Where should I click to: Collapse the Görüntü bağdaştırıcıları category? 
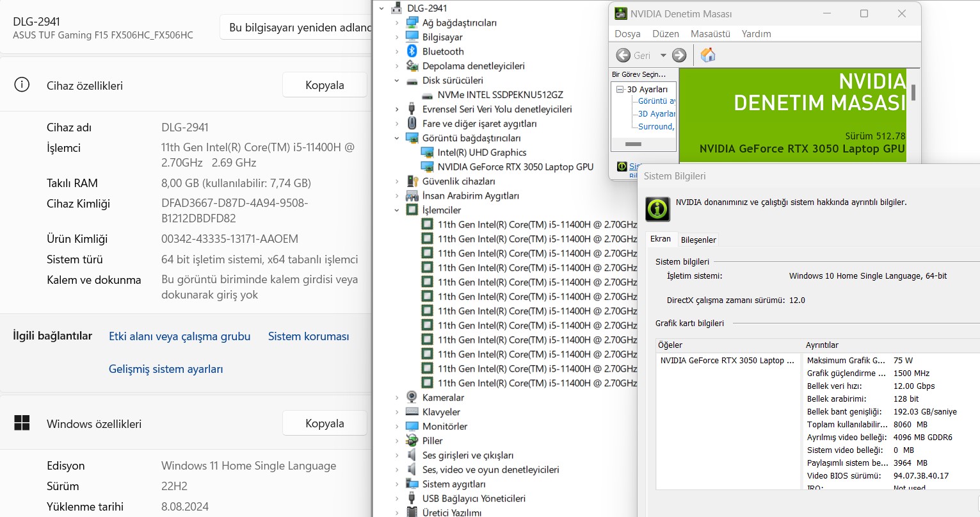pos(397,138)
